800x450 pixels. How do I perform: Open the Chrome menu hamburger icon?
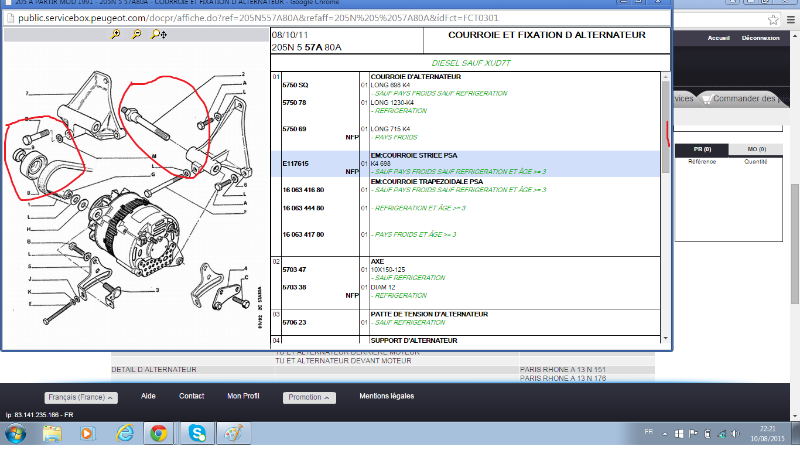tap(791, 19)
